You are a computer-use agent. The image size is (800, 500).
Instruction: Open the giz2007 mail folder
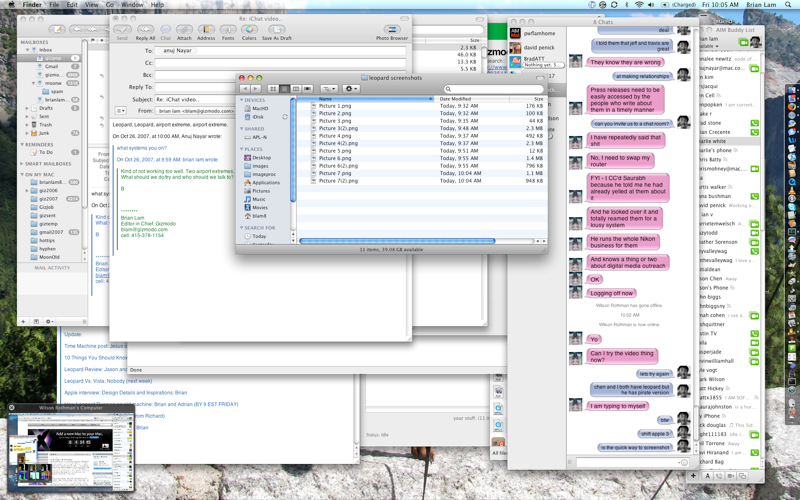tap(50, 199)
